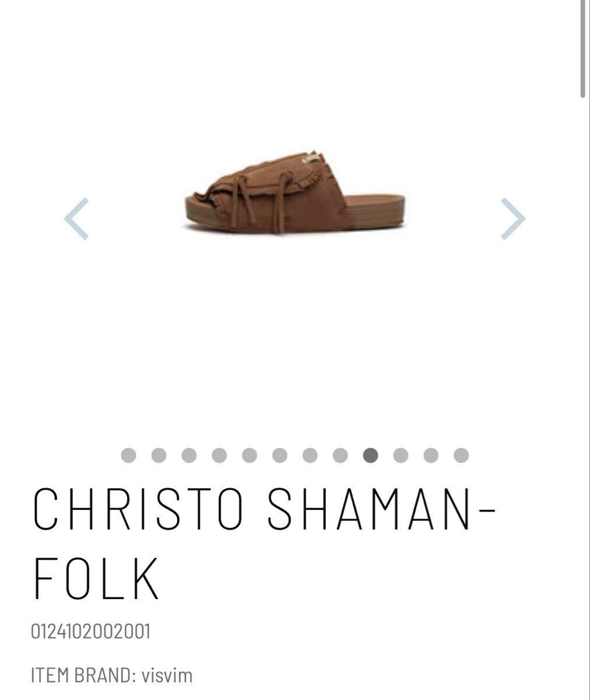Select fifth carousel dot

[x=250, y=455]
